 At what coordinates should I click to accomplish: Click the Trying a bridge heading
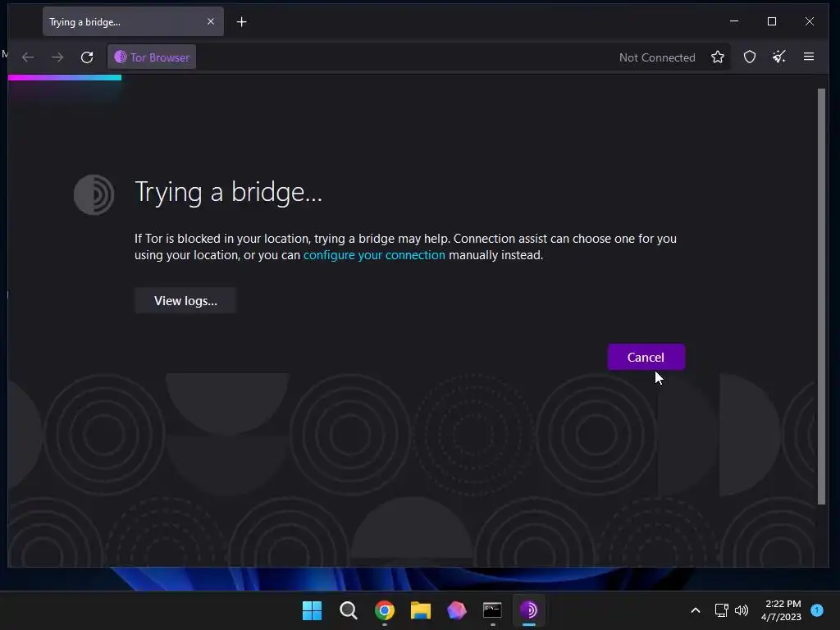point(228,192)
